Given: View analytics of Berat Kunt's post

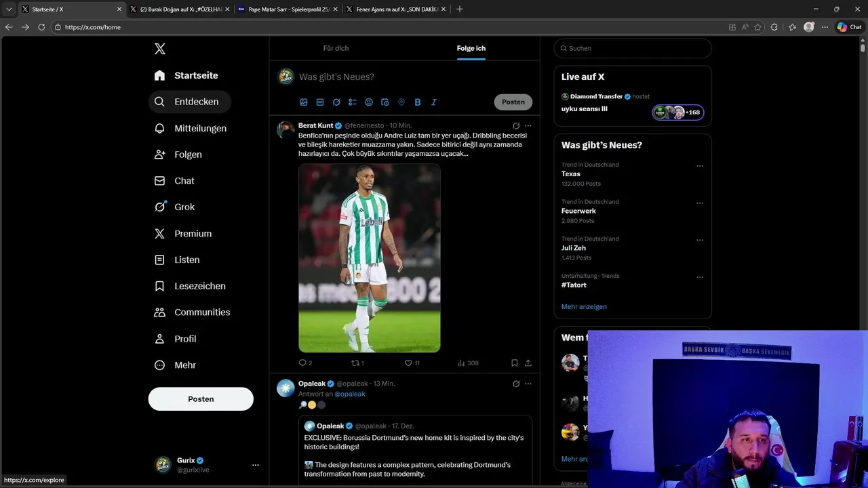Looking at the screenshot, I should tap(468, 363).
